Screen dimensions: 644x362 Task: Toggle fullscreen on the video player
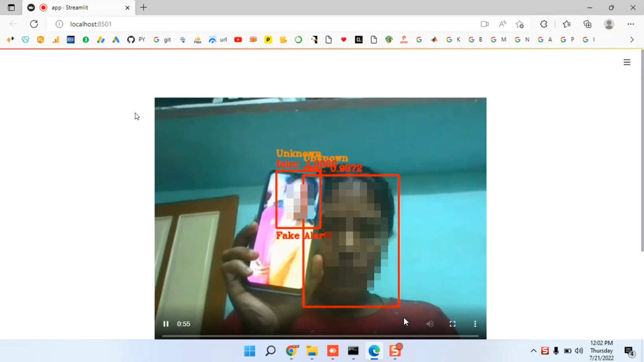tap(452, 324)
